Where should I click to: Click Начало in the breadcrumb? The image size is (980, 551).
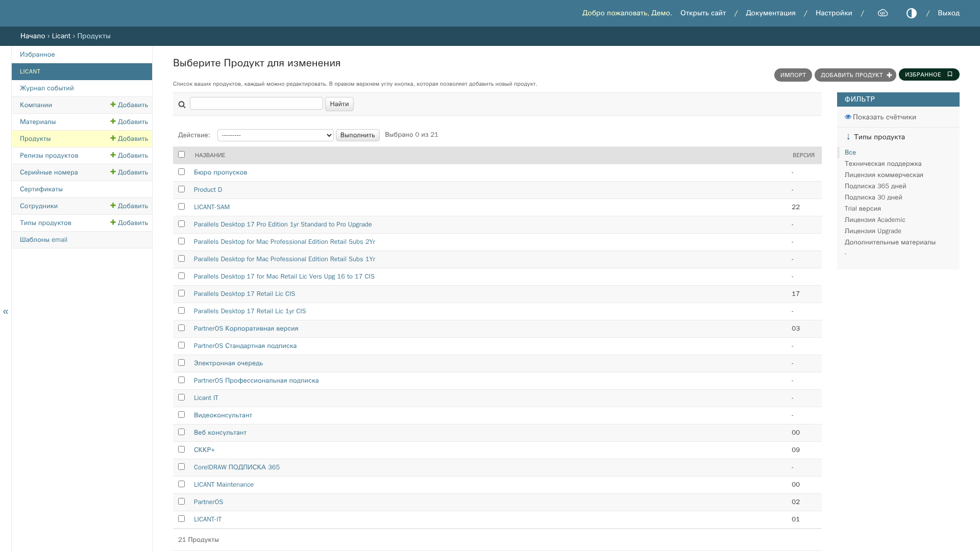coord(33,36)
